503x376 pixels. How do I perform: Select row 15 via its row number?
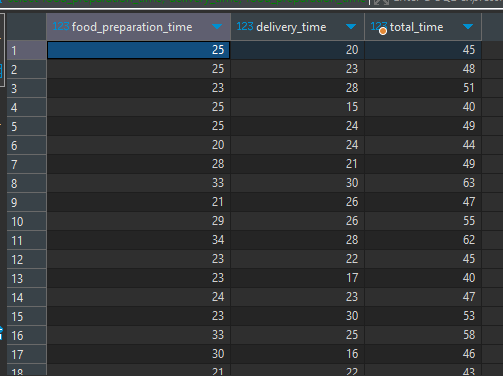click(26, 316)
